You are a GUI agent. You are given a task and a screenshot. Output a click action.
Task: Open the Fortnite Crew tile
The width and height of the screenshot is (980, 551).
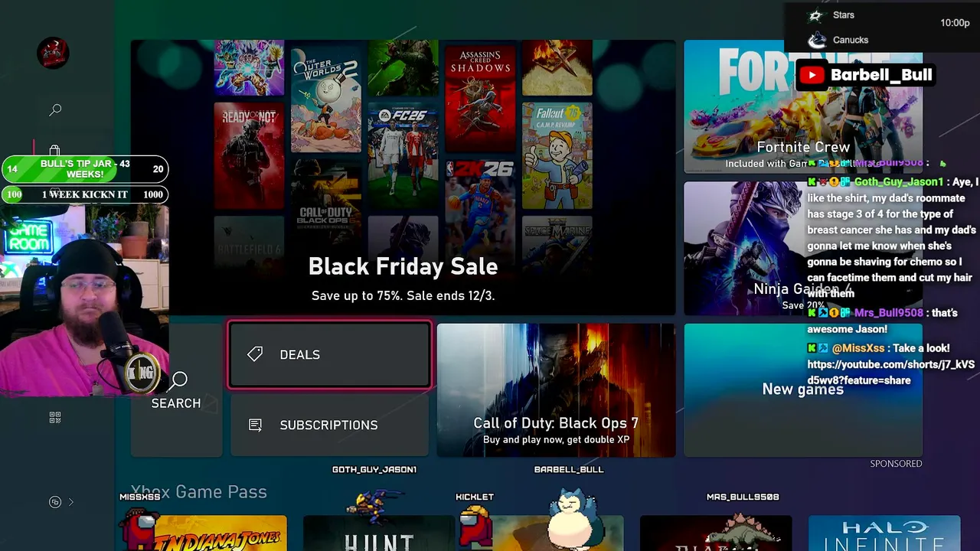coord(803,107)
